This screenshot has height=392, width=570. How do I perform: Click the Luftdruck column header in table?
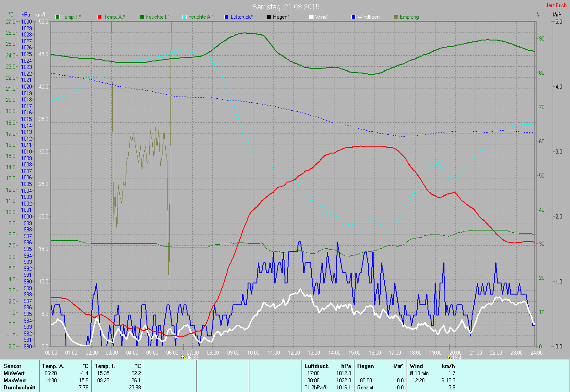(317, 366)
